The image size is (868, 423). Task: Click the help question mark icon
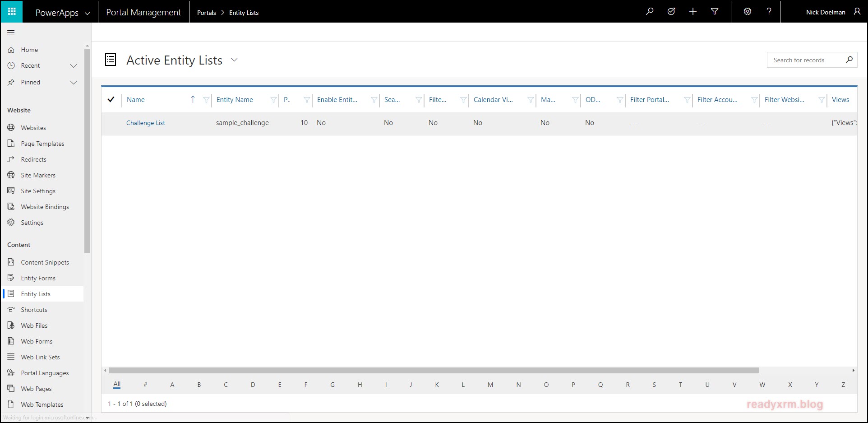pos(769,12)
